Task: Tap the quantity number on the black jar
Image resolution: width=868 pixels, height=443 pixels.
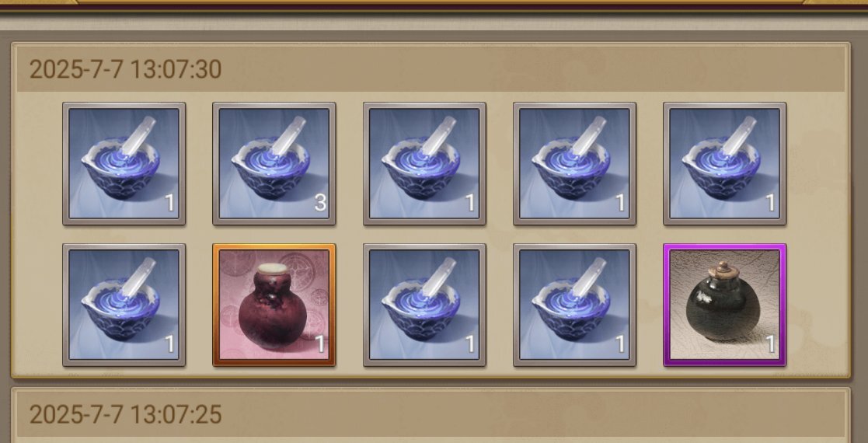Action: point(771,344)
